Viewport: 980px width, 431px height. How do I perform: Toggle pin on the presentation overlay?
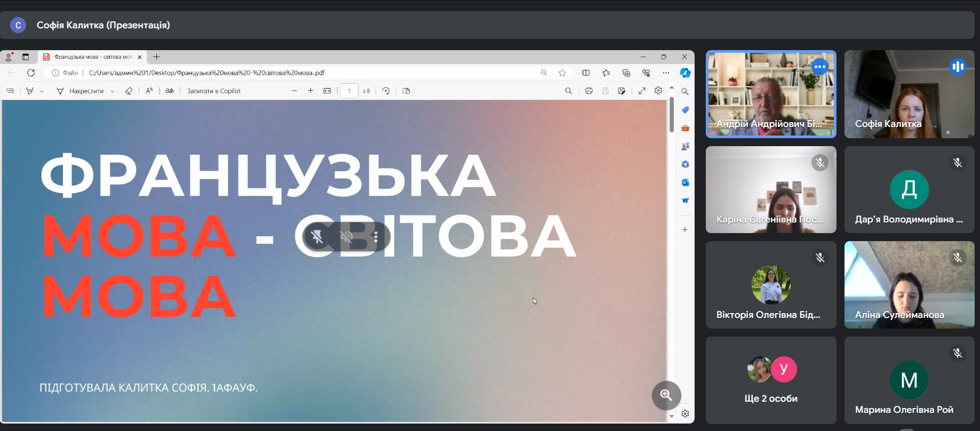tap(317, 237)
